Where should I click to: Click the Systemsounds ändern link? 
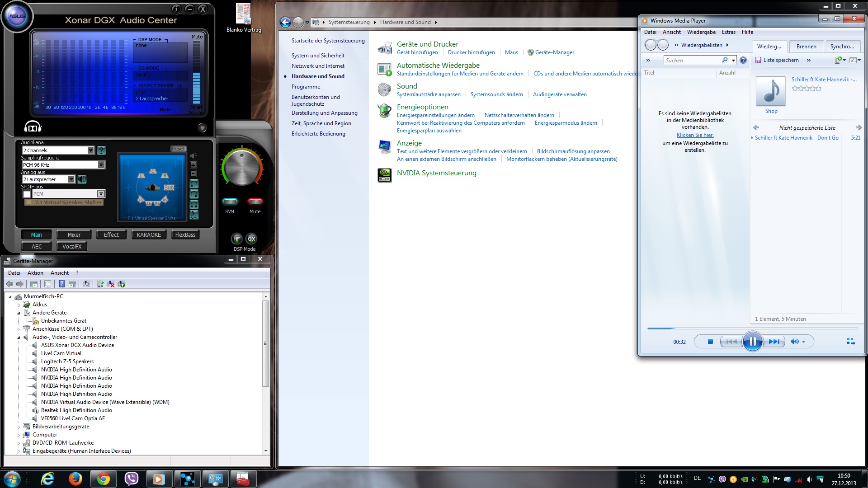tap(496, 94)
